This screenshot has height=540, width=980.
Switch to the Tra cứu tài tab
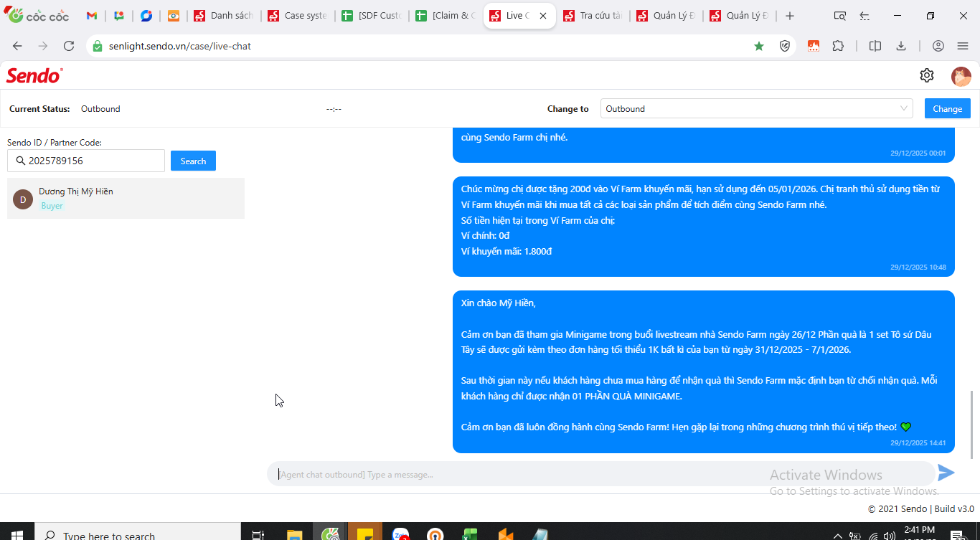593,16
